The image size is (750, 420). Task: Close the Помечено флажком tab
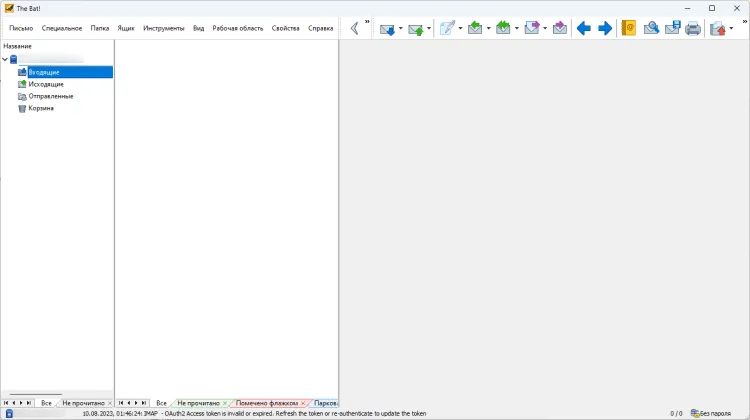pos(303,403)
